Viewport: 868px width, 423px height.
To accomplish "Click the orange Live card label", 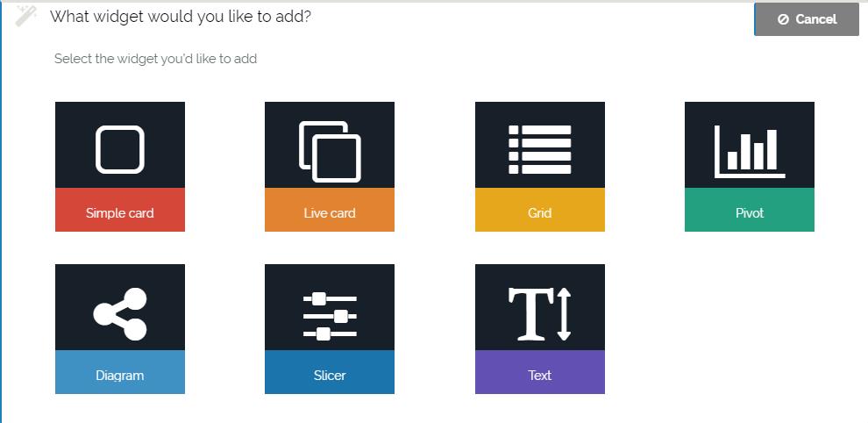I will pyautogui.click(x=330, y=212).
